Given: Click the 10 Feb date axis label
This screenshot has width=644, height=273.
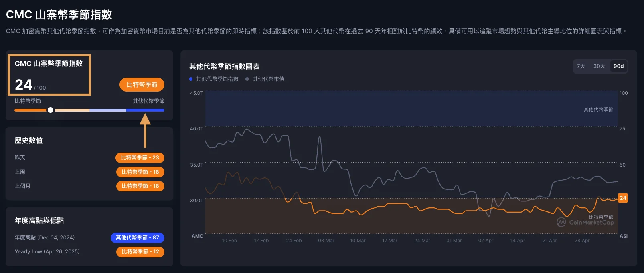Looking at the screenshot, I should tap(229, 241).
